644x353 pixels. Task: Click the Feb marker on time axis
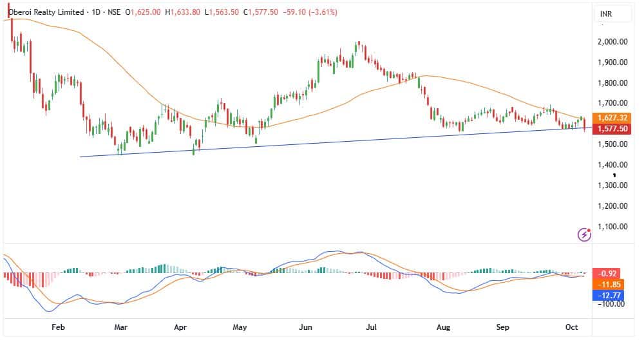point(59,327)
